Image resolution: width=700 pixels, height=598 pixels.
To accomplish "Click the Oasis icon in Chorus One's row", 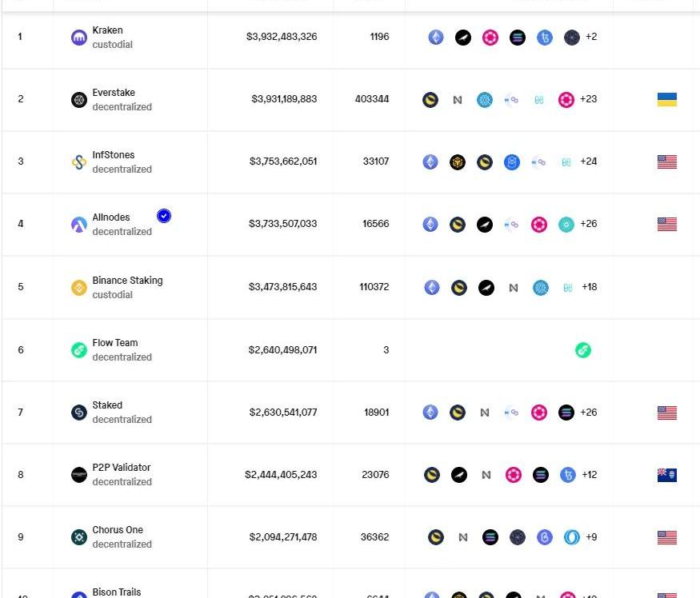I will (x=571, y=537).
